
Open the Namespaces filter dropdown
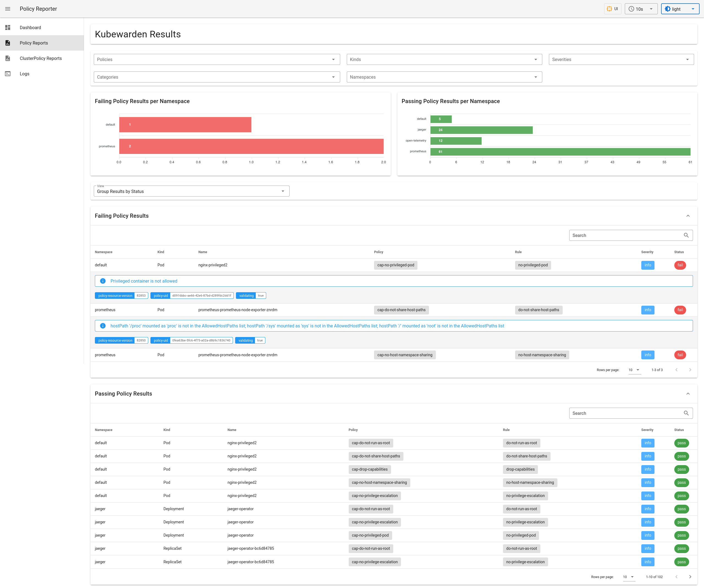[444, 77]
